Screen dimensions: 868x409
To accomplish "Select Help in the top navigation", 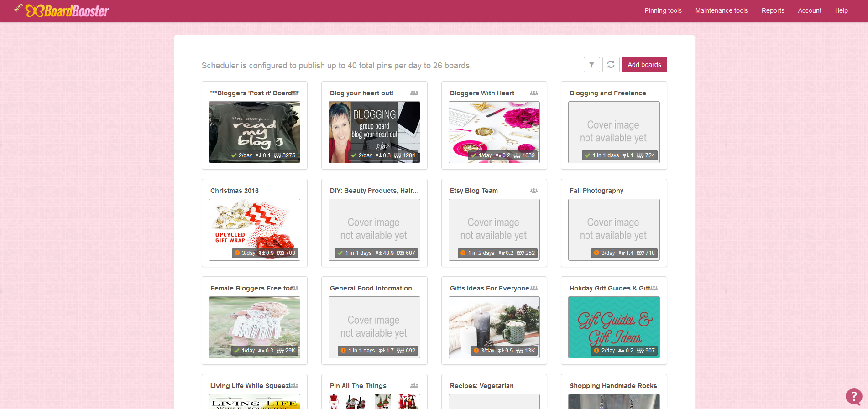I will 841,10.
